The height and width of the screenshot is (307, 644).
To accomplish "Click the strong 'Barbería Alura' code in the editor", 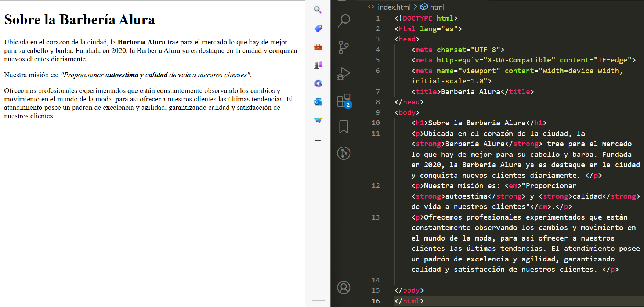I will 477,144.
